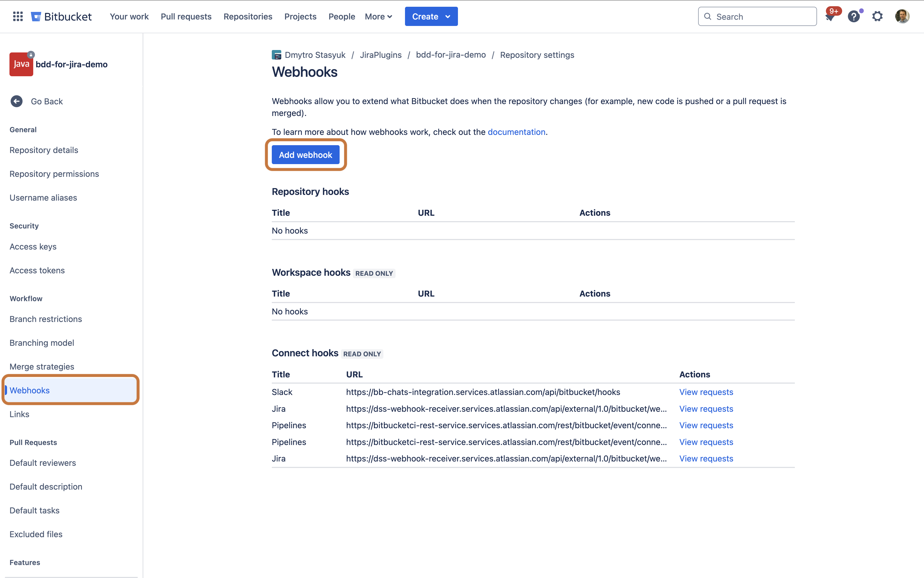924x578 pixels.
Task: Open Links in sidebar
Action: click(x=19, y=414)
